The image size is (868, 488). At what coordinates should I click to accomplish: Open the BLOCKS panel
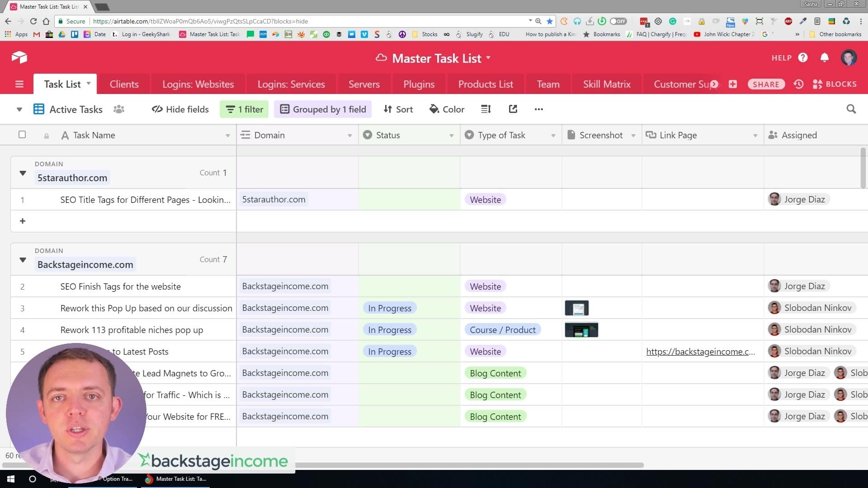[x=834, y=84]
